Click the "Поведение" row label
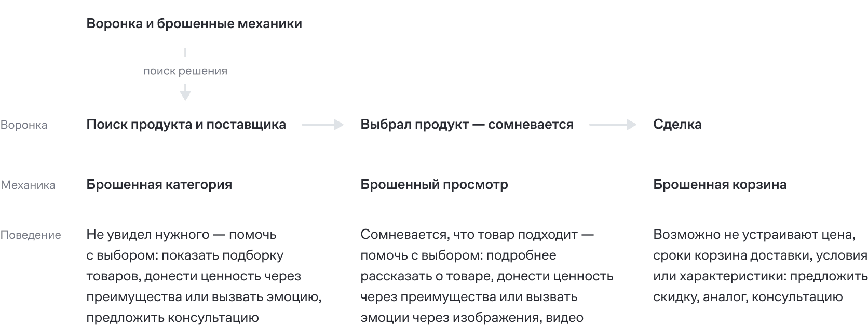The image size is (868, 325). pos(31,235)
